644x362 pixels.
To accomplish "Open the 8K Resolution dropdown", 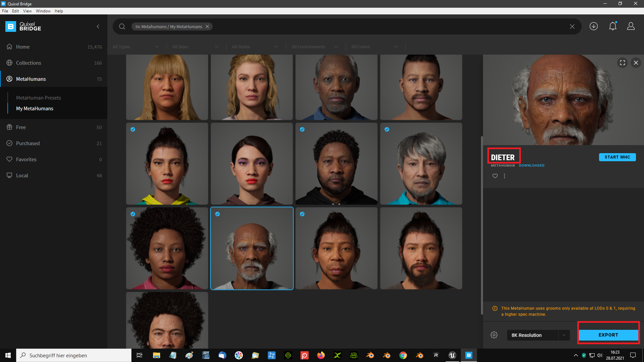I will click(x=538, y=335).
